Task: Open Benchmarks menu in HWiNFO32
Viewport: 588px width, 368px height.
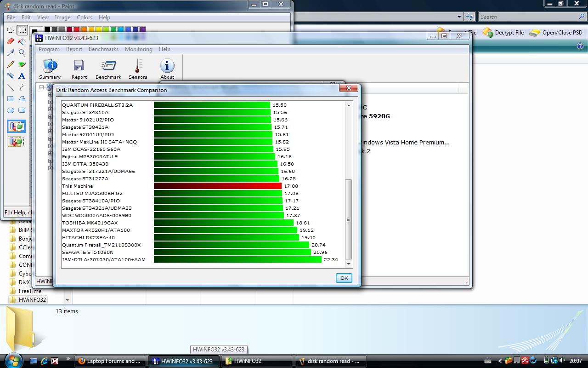Action: (103, 49)
